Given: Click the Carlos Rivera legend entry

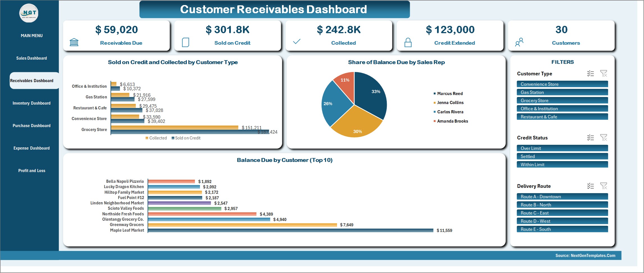Looking at the screenshot, I should [x=449, y=112].
